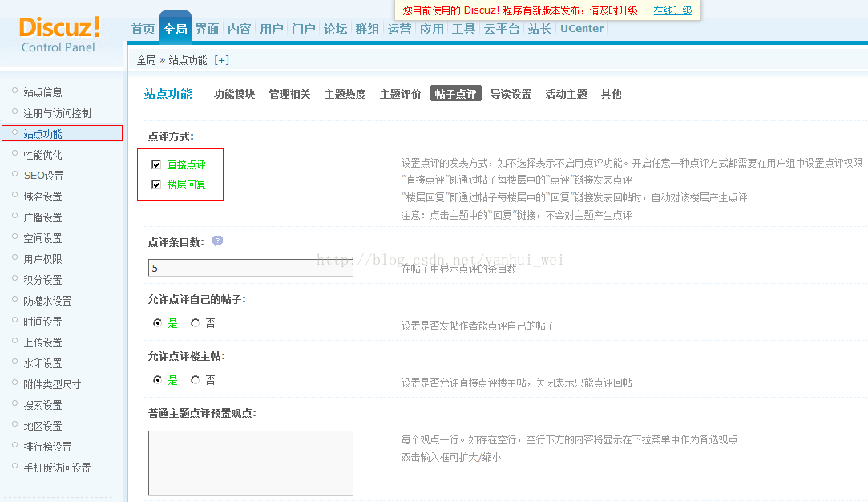Expand the [+] next to 站点功能 breadcrumb
The image size is (868, 502).
click(x=221, y=60)
